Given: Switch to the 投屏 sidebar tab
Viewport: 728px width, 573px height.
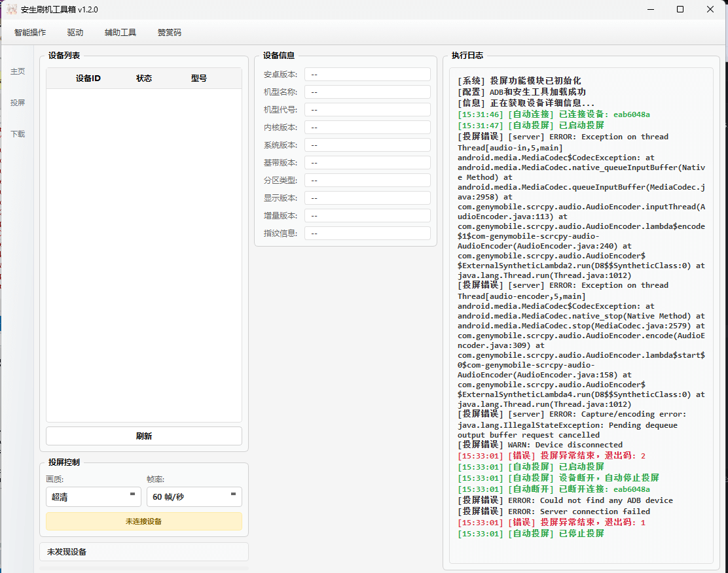Looking at the screenshot, I should point(18,103).
